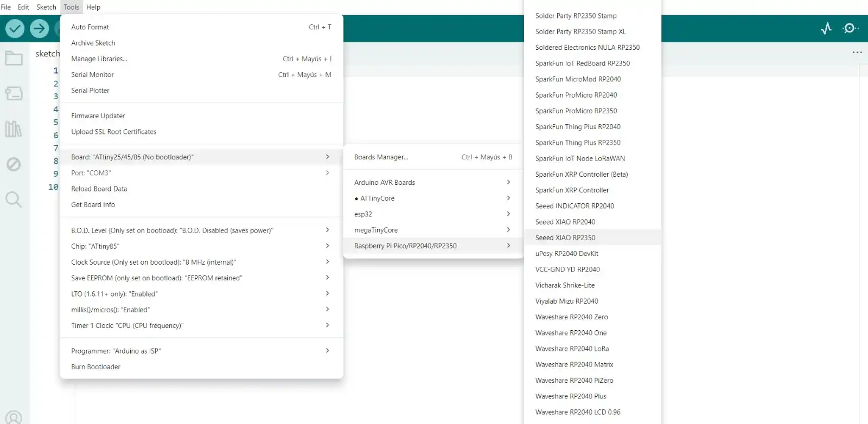Expand the millis()/micros() submenu
This screenshot has width=868, height=424.
tap(201, 310)
